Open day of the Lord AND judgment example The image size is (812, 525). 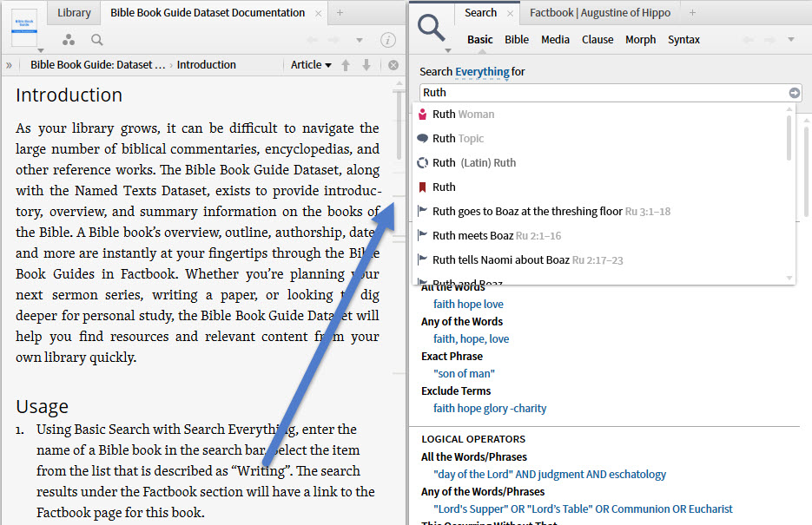(x=550, y=475)
